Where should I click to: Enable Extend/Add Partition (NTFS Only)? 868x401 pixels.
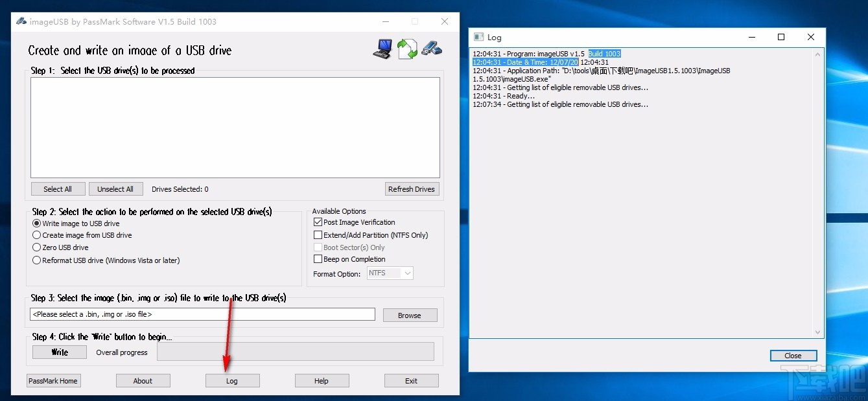[318, 235]
